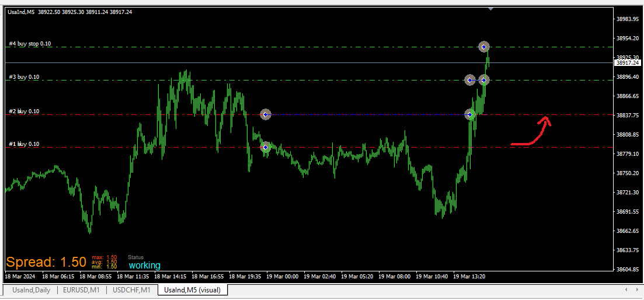Click the 38604.85 price axis label

(x=628, y=270)
